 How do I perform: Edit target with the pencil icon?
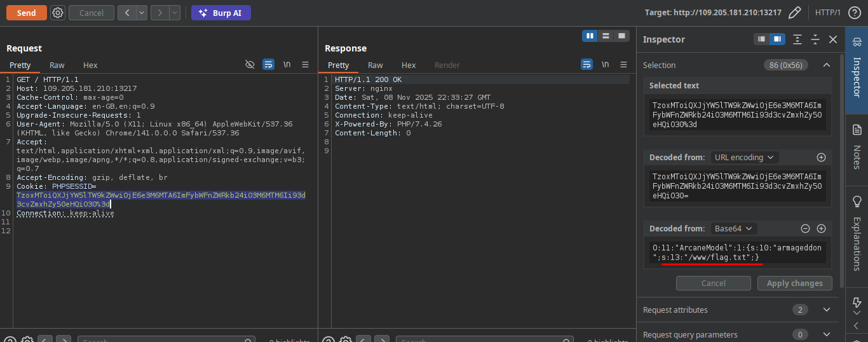[x=794, y=13]
